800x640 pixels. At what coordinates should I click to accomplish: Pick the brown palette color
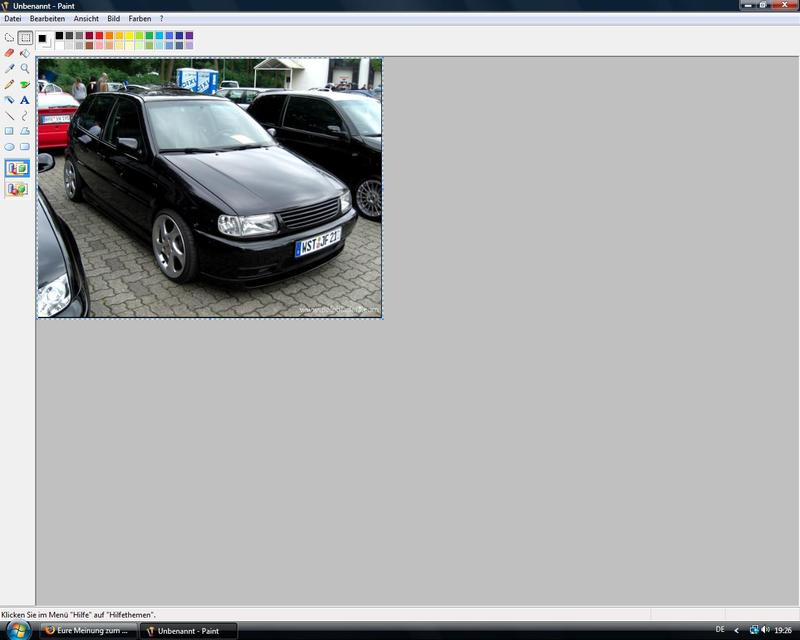click(89, 45)
